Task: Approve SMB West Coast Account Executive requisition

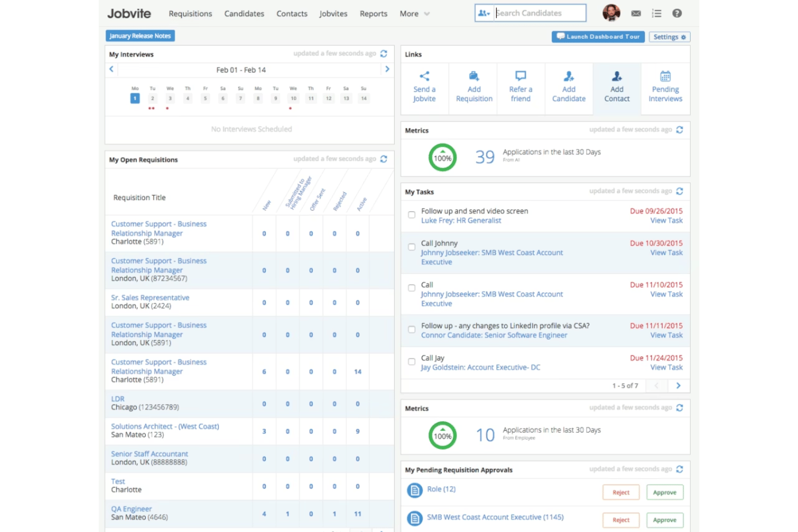Action: click(664, 520)
